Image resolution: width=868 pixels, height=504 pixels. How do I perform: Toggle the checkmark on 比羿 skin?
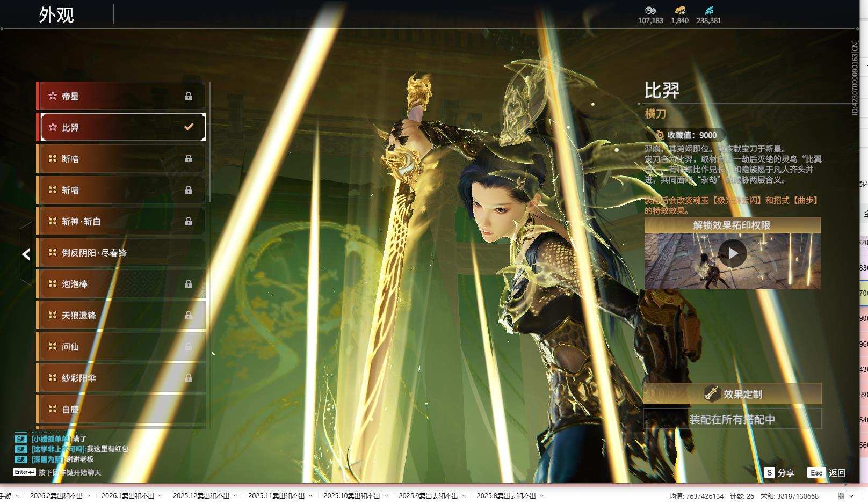[x=189, y=127]
